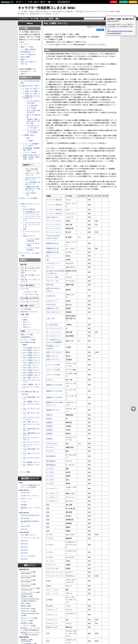Collapse 診断のやり方など（エニアグラム） section
Viewport: 138px width, 644px height.
pyautogui.click(x=20, y=204)
